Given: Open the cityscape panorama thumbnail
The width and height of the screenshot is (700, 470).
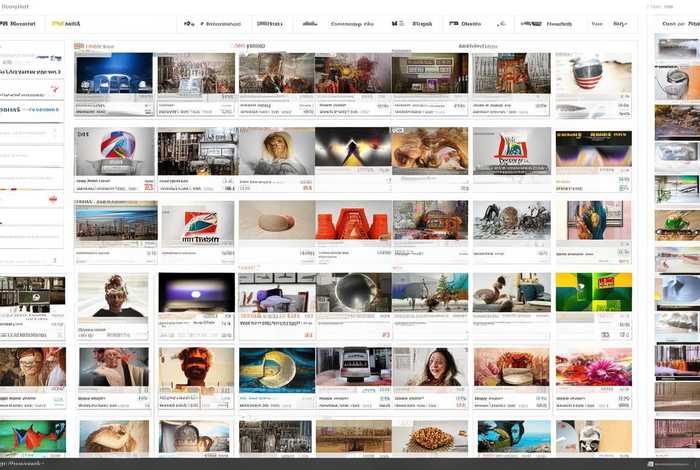Looking at the screenshot, I should (x=114, y=221).
